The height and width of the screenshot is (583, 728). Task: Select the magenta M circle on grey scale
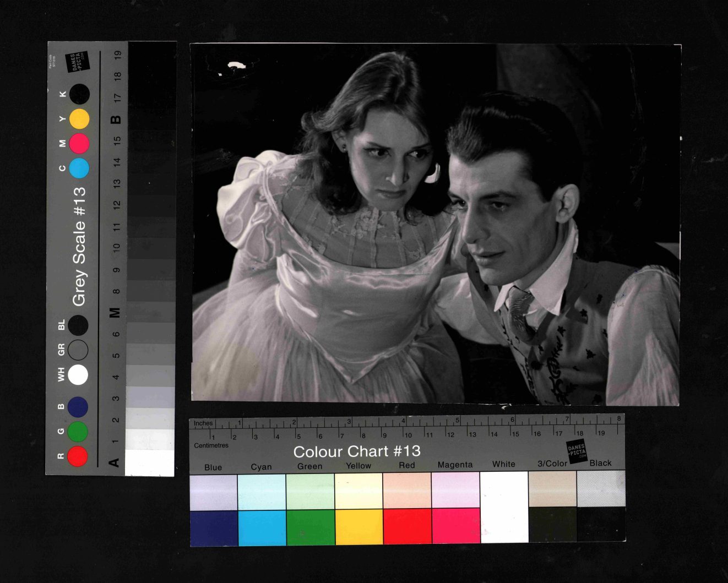pyautogui.click(x=79, y=144)
